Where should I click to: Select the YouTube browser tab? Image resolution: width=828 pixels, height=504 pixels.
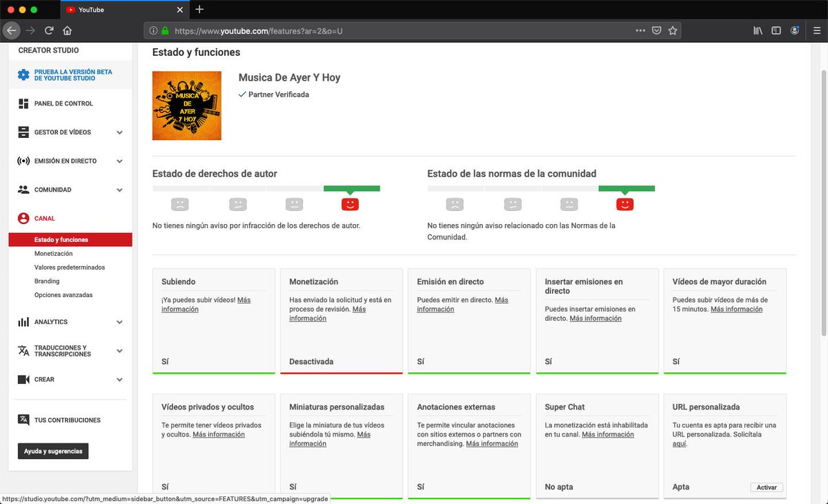pos(124,10)
